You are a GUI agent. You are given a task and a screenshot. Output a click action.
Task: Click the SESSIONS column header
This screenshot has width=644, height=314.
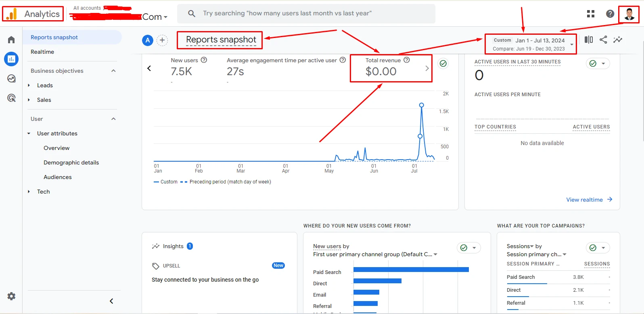[x=597, y=264]
